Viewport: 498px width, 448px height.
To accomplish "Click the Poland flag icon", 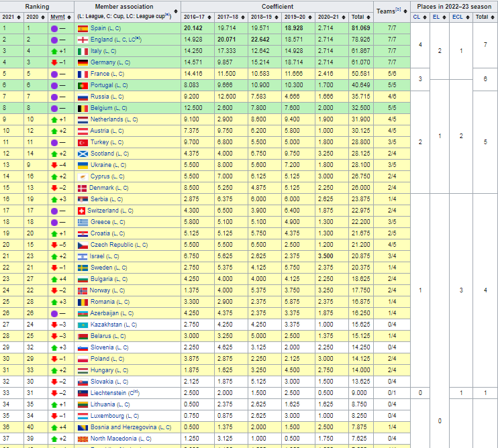I will point(83,359).
